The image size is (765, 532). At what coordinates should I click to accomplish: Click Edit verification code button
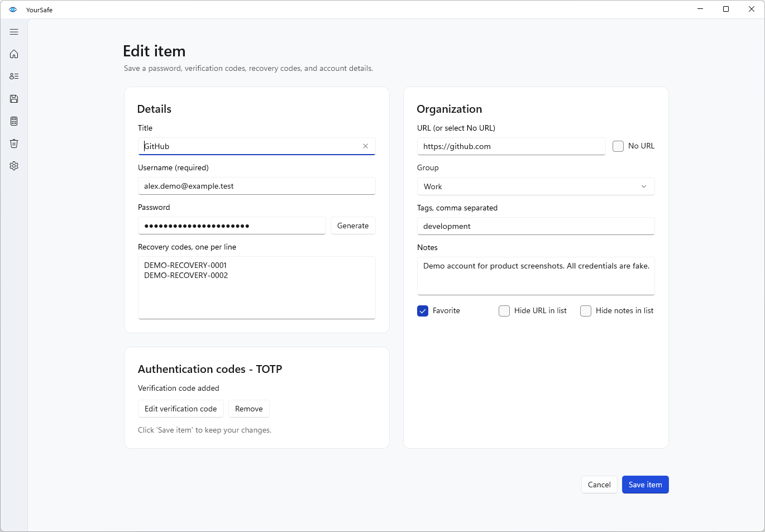(181, 409)
